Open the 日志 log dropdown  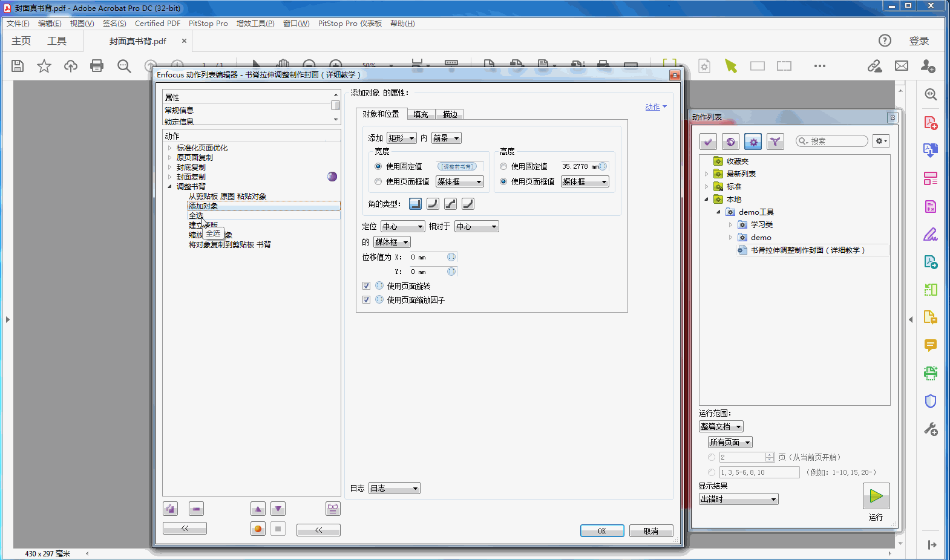(395, 488)
